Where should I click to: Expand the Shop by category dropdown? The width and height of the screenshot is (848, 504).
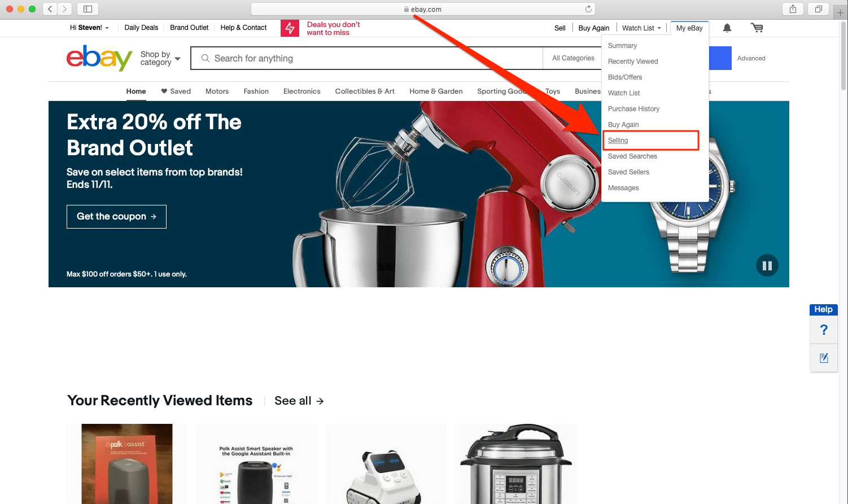point(161,58)
